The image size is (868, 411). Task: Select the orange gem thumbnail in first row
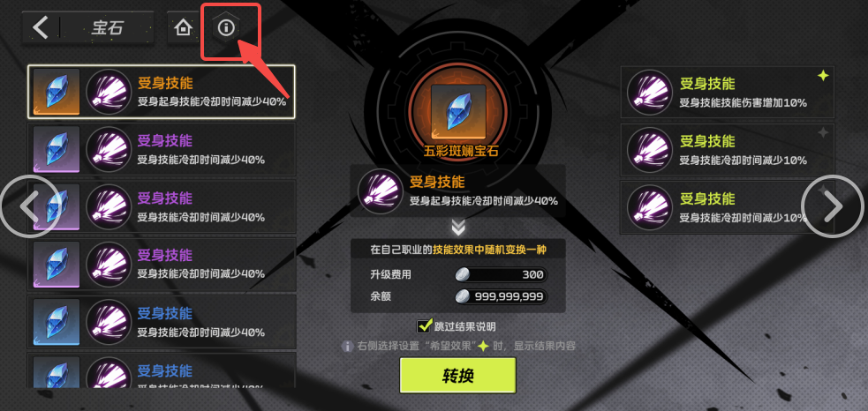click(x=56, y=92)
